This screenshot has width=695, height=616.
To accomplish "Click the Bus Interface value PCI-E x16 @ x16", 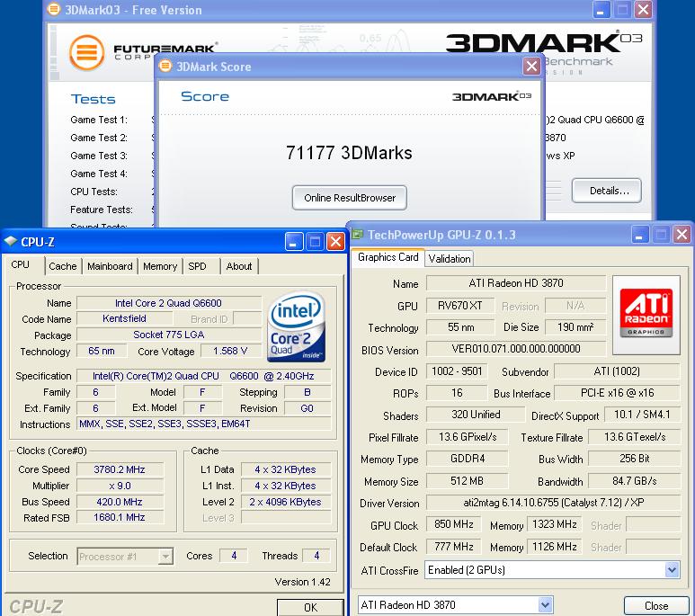I will [617, 392].
